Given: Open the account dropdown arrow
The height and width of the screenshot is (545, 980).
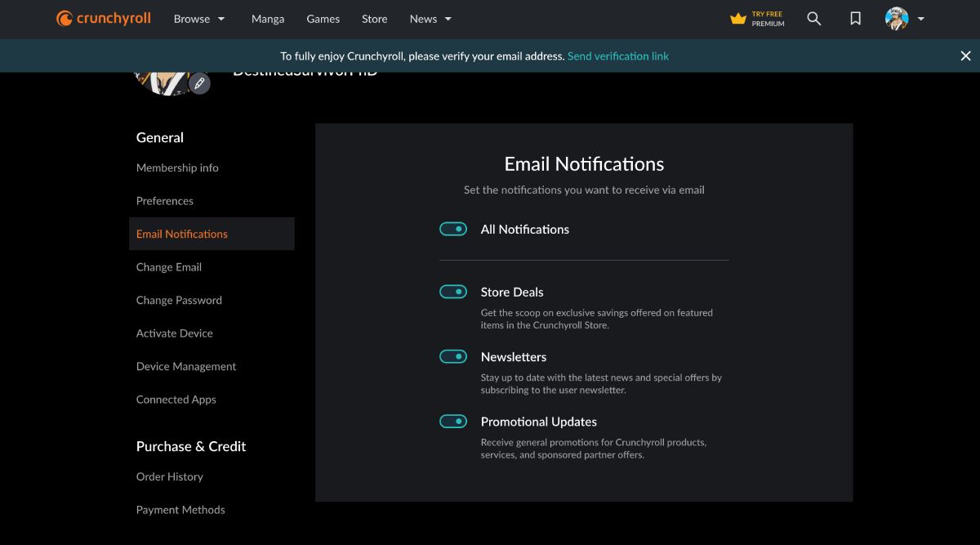Looking at the screenshot, I should 920,18.
